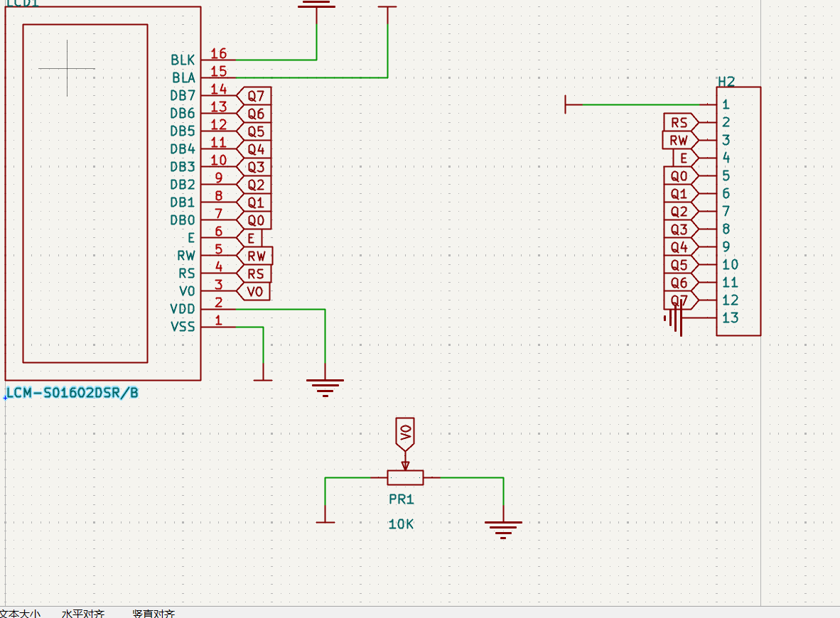This screenshot has height=618, width=840.
Task: Click the ground symbol below the VDD wire
Action: point(325,386)
